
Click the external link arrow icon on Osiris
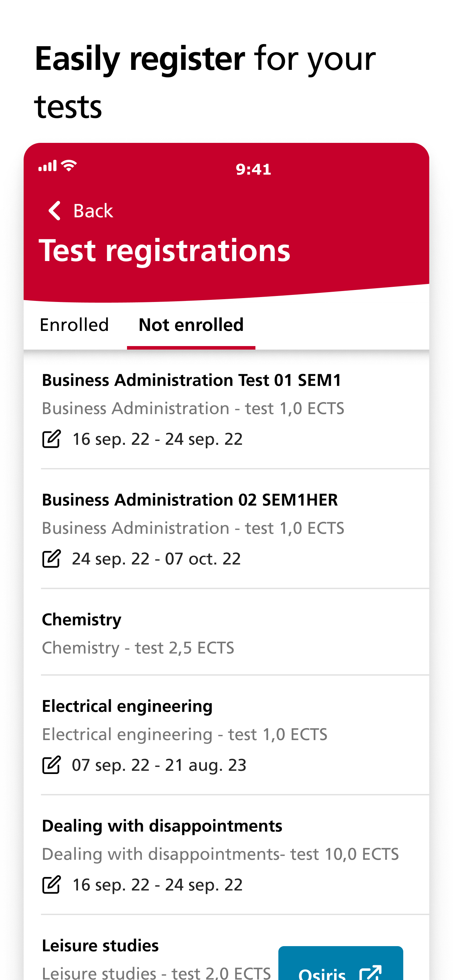pyautogui.click(x=370, y=973)
